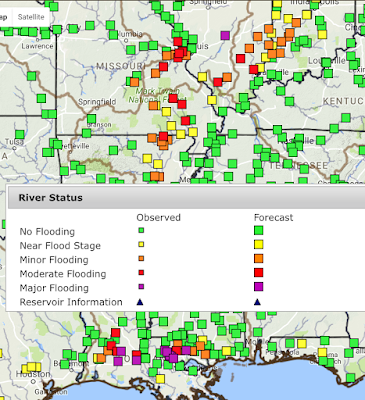Screen dimensions: 365x400
Task: Click the red gauge above Mark Twain National Forest label
Action: (x=163, y=67)
